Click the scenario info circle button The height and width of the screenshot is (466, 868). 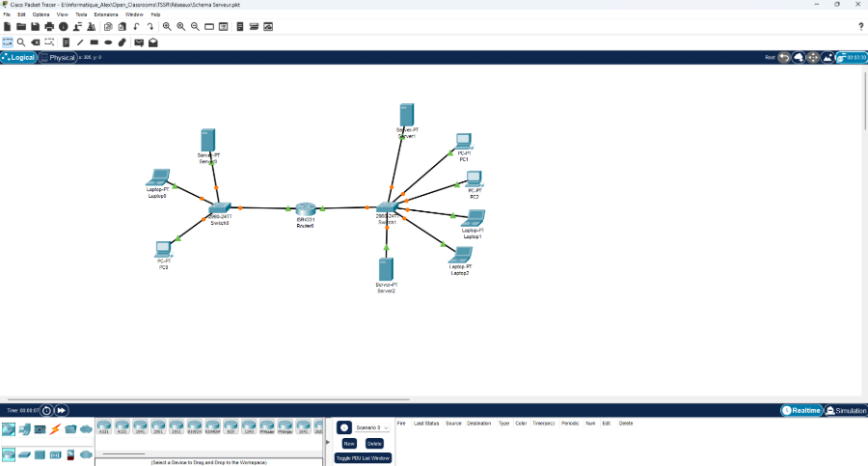click(343, 427)
